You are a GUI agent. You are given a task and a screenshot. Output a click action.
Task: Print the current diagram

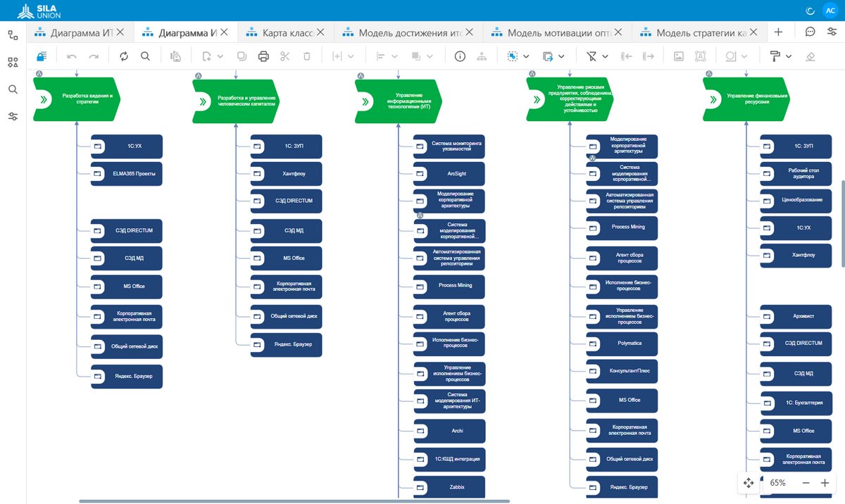[x=263, y=56]
